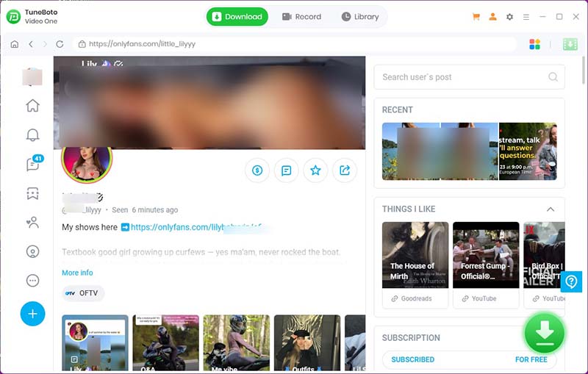Go to browser home page icon
Image resolution: width=588 pixels, height=374 pixels.
point(15,44)
